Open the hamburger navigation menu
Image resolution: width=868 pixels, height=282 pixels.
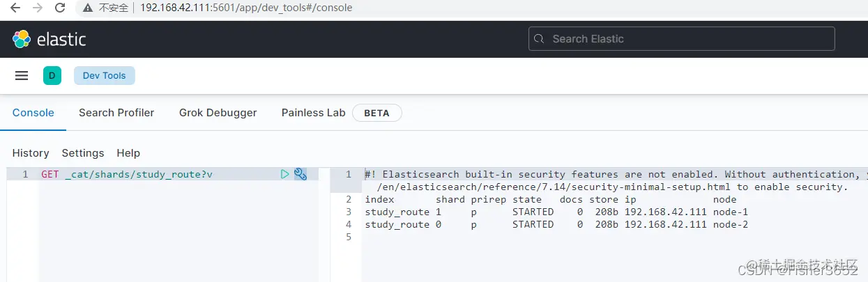click(x=22, y=76)
